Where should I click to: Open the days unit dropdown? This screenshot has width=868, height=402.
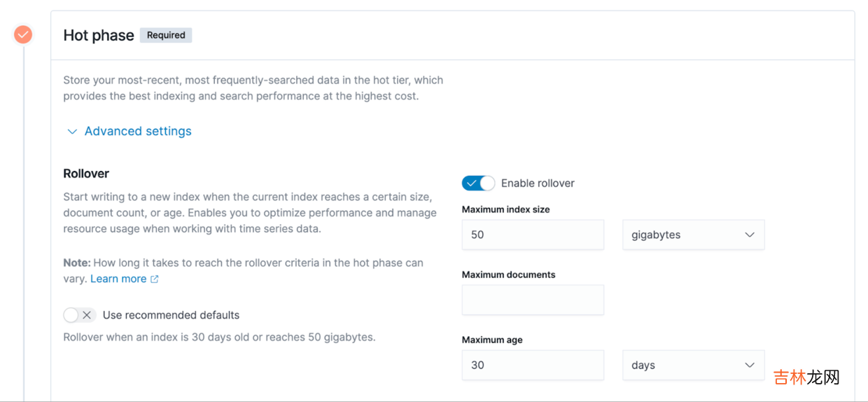coord(693,366)
